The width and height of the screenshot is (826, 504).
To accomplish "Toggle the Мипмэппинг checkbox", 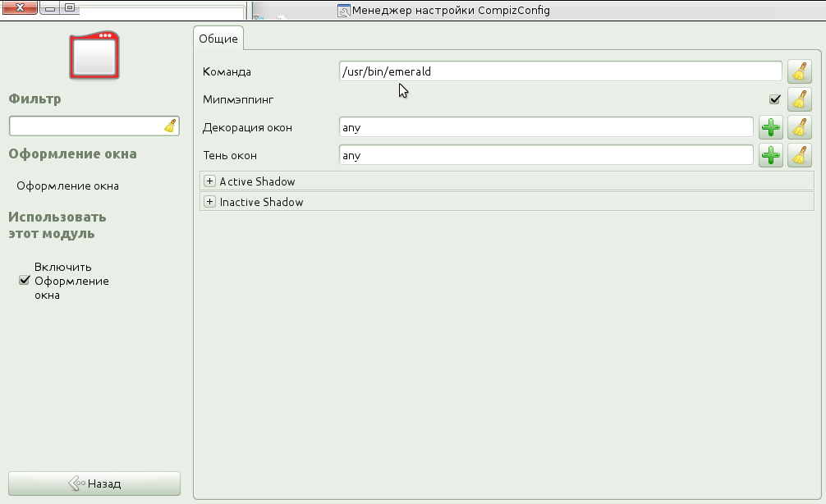I will tap(774, 99).
